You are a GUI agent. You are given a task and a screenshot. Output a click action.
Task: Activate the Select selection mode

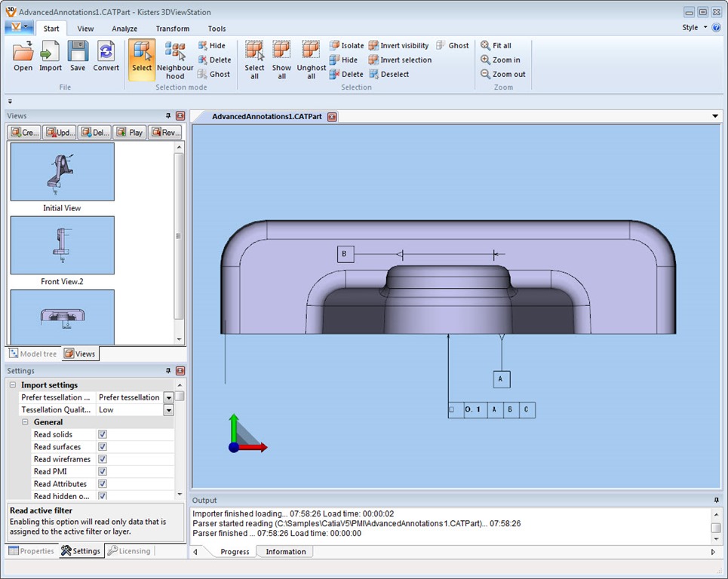pyautogui.click(x=142, y=60)
